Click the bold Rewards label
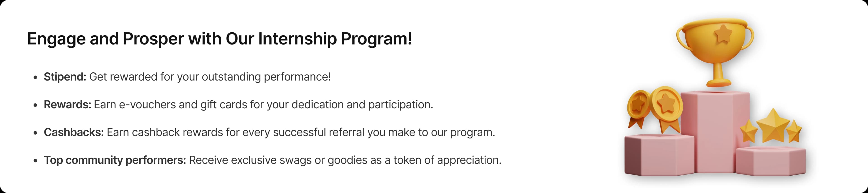The height and width of the screenshot is (193, 868). 67,105
